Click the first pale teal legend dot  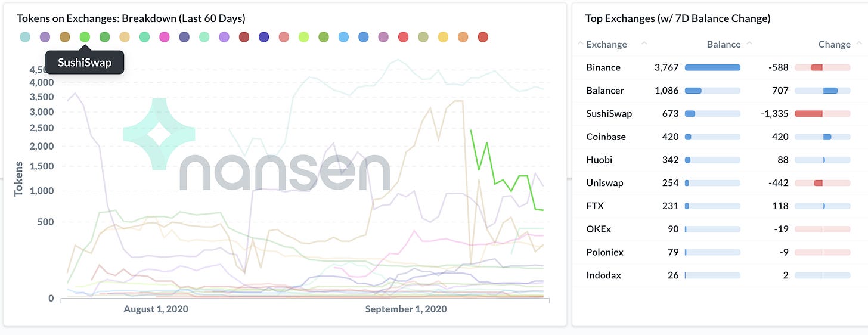pyautogui.click(x=25, y=37)
